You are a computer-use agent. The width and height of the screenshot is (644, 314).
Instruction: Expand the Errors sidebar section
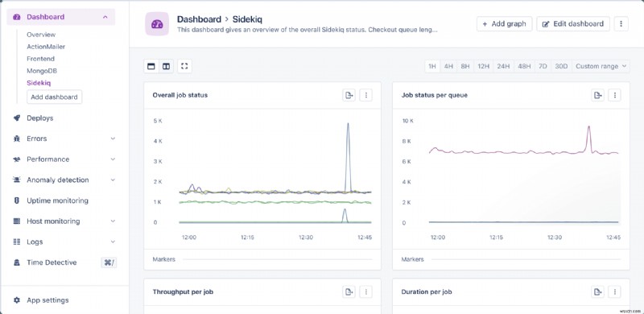(x=113, y=138)
